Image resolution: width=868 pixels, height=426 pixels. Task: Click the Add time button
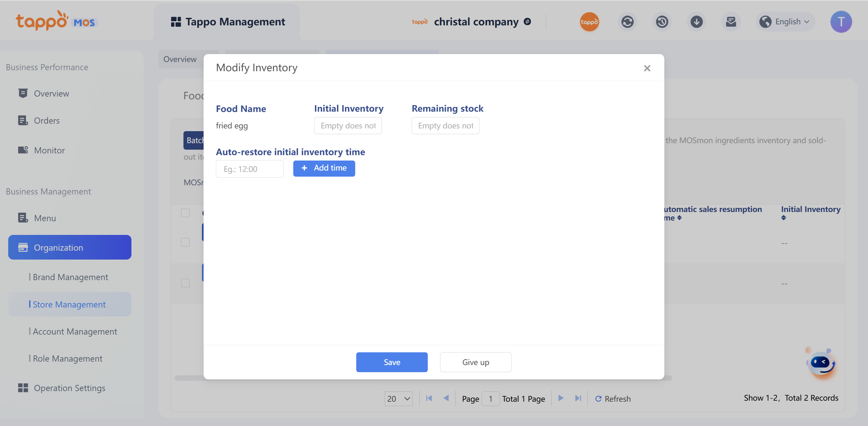[x=324, y=168]
